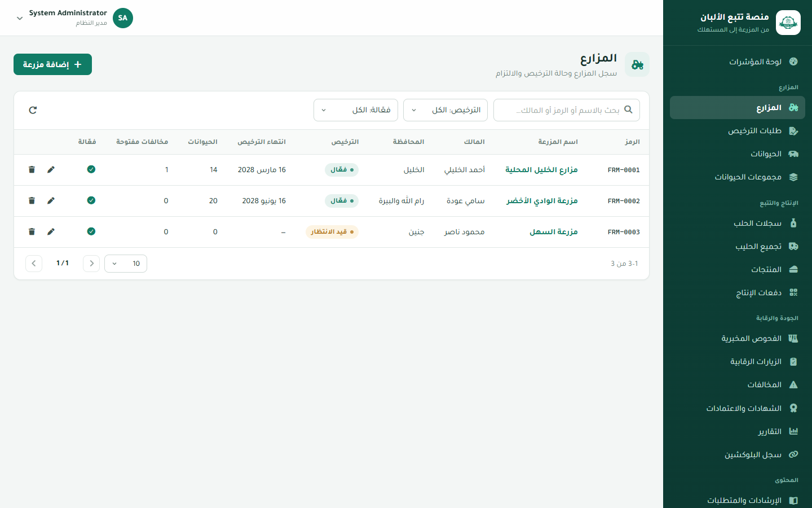
Task: Open مجموعات الحيوانات menu item
Action: pyautogui.click(x=738, y=177)
